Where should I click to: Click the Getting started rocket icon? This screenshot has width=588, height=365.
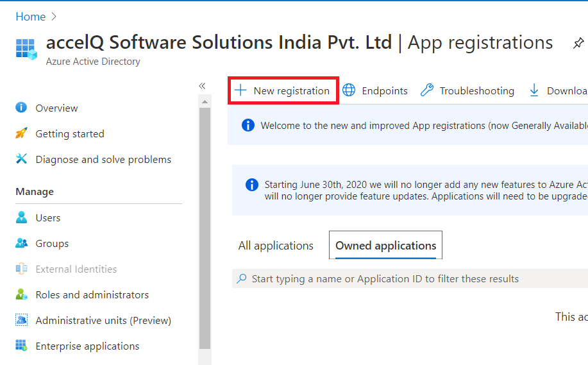pyautogui.click(x=21, y=133)
